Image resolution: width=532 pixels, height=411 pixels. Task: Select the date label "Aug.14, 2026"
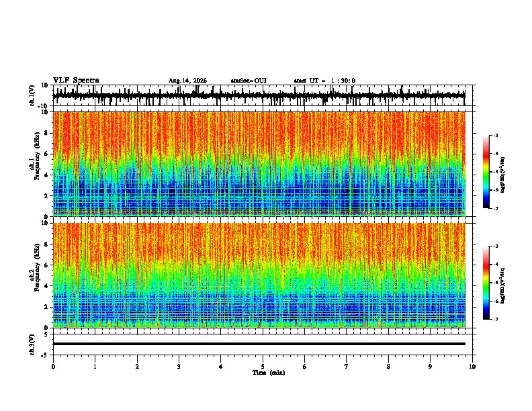pyautogui.click(x=187, y=81)
